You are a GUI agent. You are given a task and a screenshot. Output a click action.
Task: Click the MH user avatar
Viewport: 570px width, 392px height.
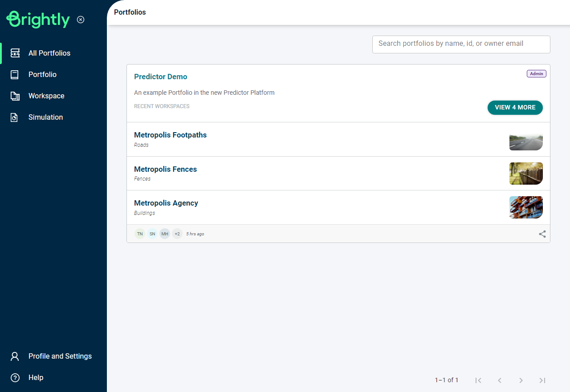(x=165, y=234)
